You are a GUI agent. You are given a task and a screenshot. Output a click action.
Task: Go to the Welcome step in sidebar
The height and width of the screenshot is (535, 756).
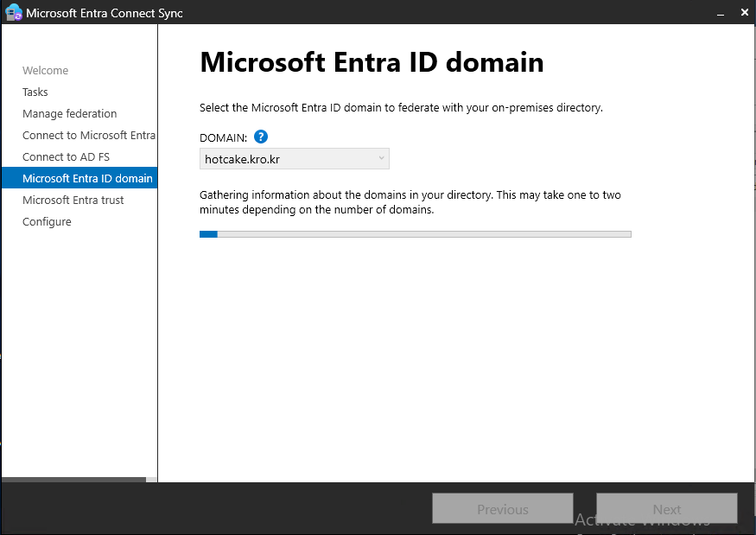[x=45, y=70]
